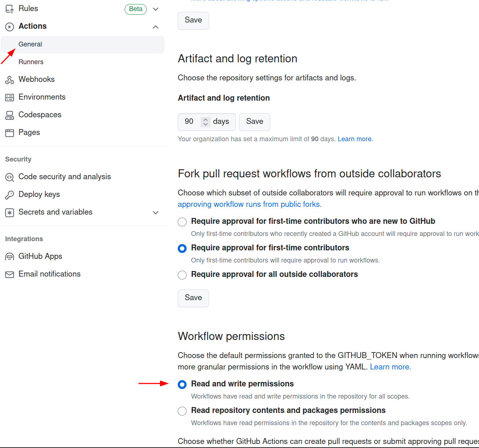479x448 pixels.
Task: Choose Read repository contents and packages permissions
Action: pyautogui.click(x=182, y=411)
